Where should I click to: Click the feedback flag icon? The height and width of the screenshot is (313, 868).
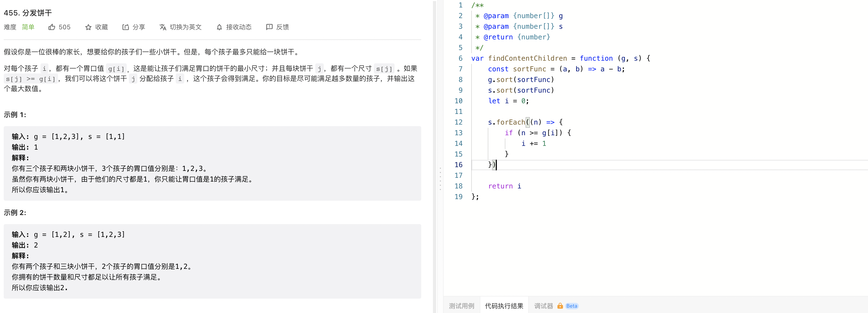(269, 27)
